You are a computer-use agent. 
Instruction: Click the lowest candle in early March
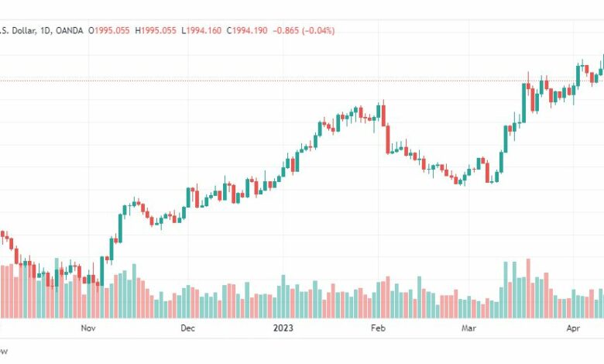458,181
